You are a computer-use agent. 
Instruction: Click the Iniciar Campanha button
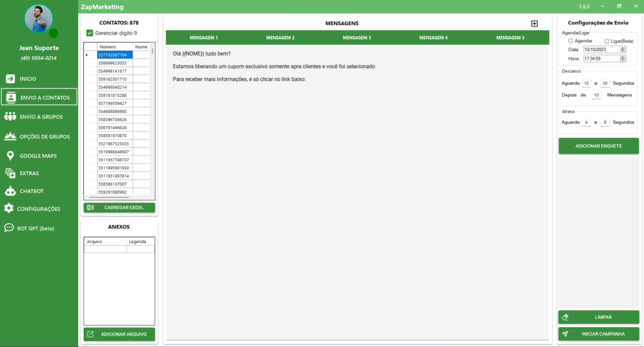coord(598,334)
